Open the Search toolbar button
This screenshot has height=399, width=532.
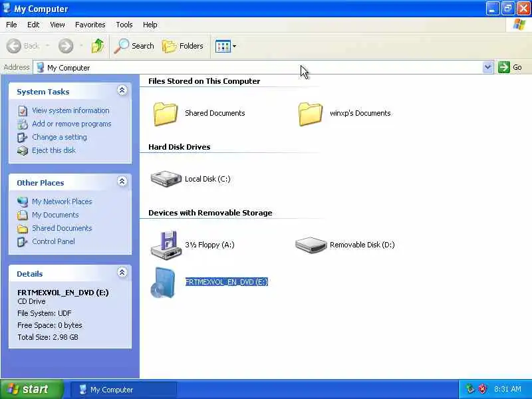click(134, 46)
